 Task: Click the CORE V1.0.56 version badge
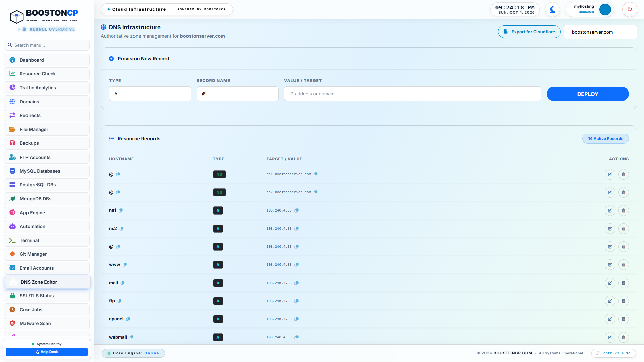[x=613, y=353]
